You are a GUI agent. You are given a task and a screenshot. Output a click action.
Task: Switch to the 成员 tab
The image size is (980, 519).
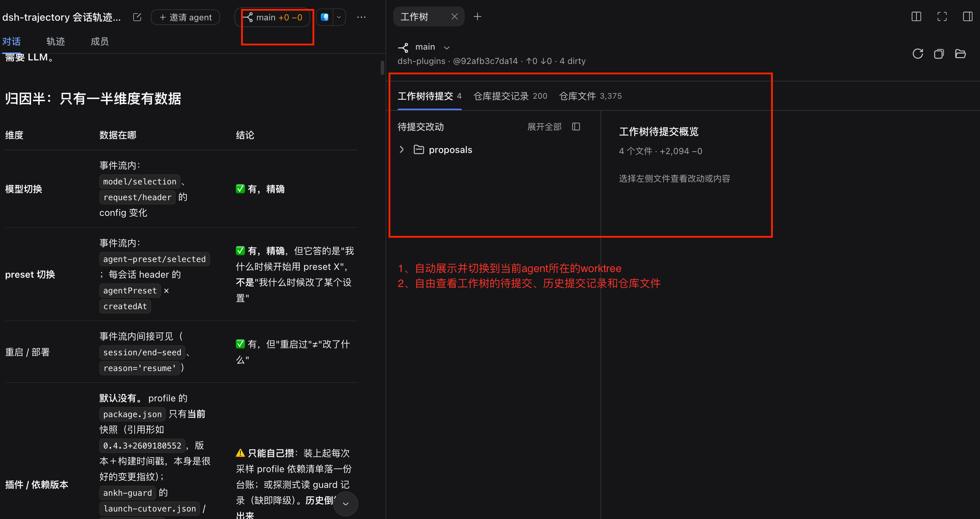(x=100, y=41)
